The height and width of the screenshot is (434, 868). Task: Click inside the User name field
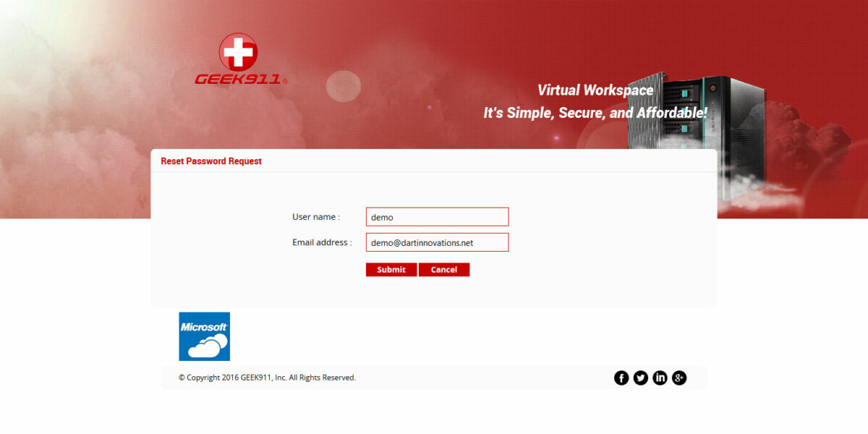[437, 216]
